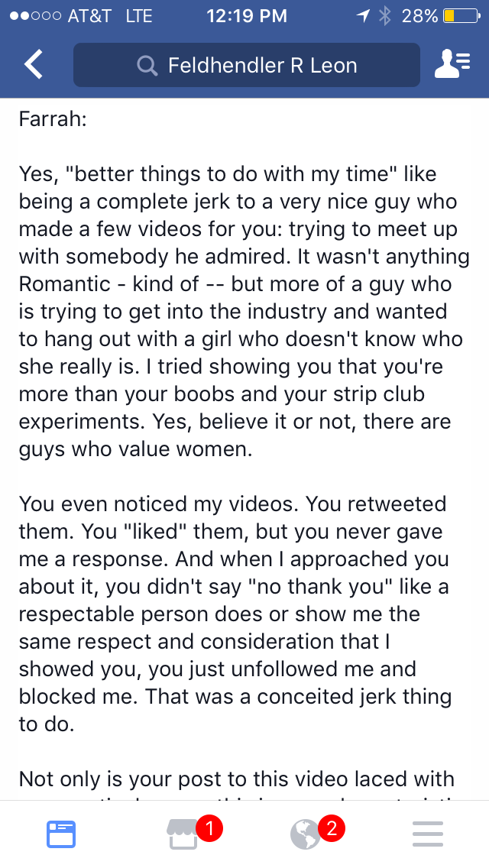Tap the 28% battery percentage
The height and width of the screenshot is (868, 489).
coord(419,16)
